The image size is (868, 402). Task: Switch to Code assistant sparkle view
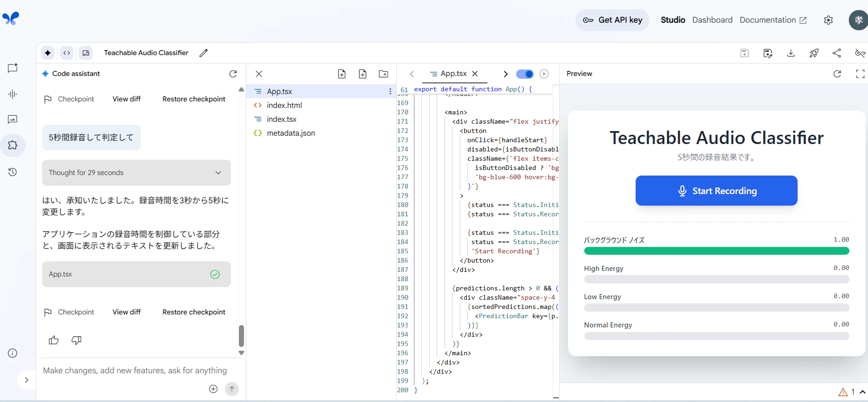48,53
